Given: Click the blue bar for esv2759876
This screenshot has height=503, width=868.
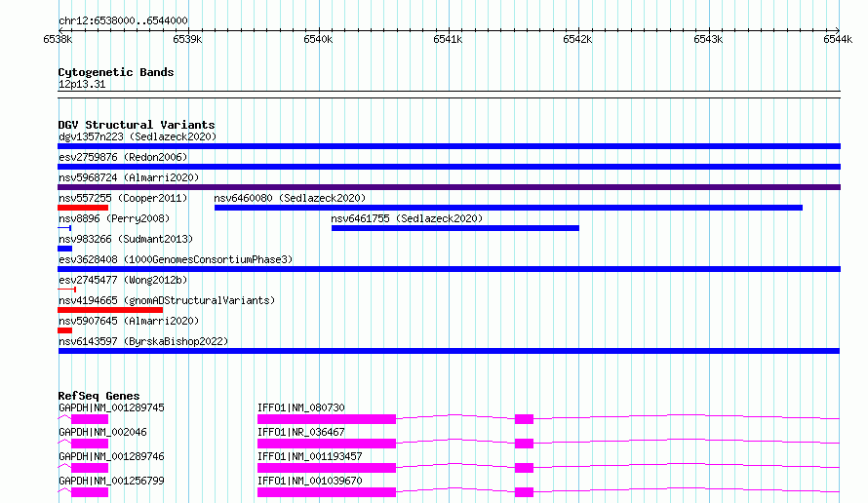Looking at the screenshot, I should pyautogui.click(x=449, y=167).
